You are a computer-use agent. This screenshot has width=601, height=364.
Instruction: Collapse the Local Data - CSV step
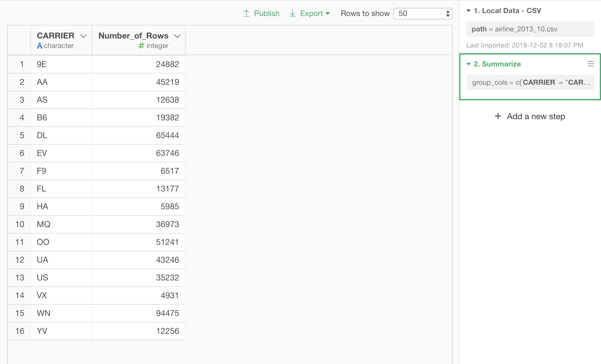point(469,11)
